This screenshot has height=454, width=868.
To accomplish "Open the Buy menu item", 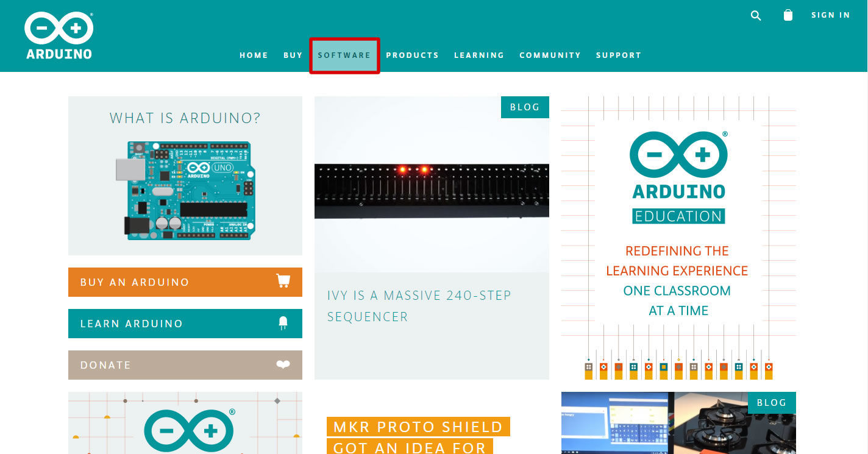I will [293, 55].
